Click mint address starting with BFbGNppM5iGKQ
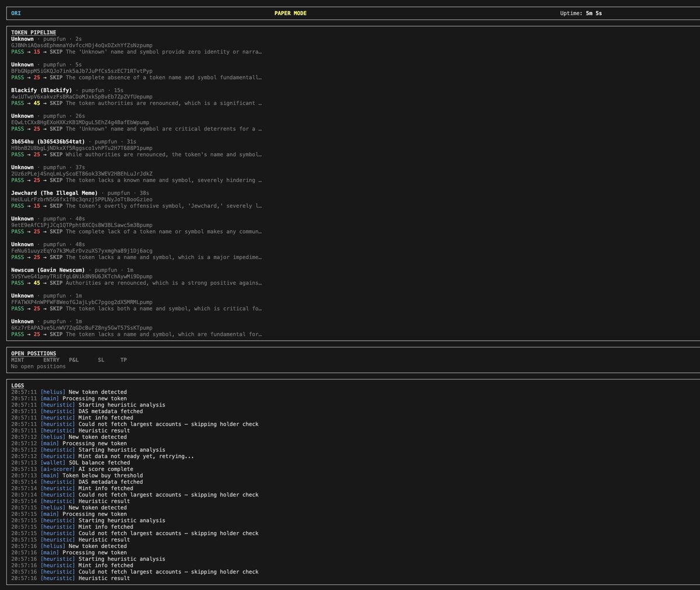The height and width of the screenshot is (590, 700). [x=82, y=71]
